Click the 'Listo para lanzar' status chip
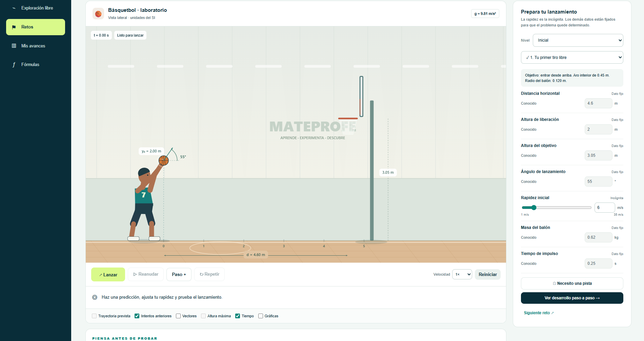 (130, 35)
